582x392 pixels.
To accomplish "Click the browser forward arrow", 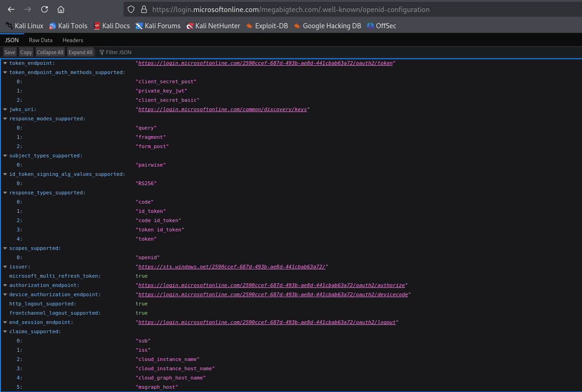I will pyautogui.click(x=28, y=9).
